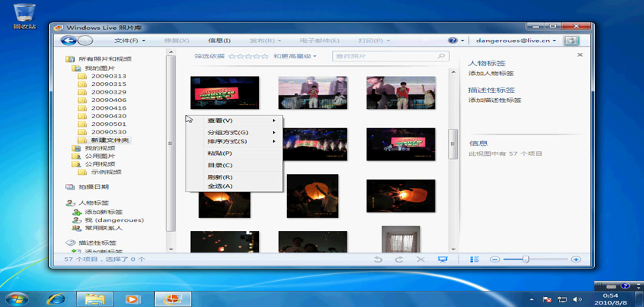Click the thumbnail size zoom slider
The width and height of the screenshot is (644, 307).
(526, 259)
